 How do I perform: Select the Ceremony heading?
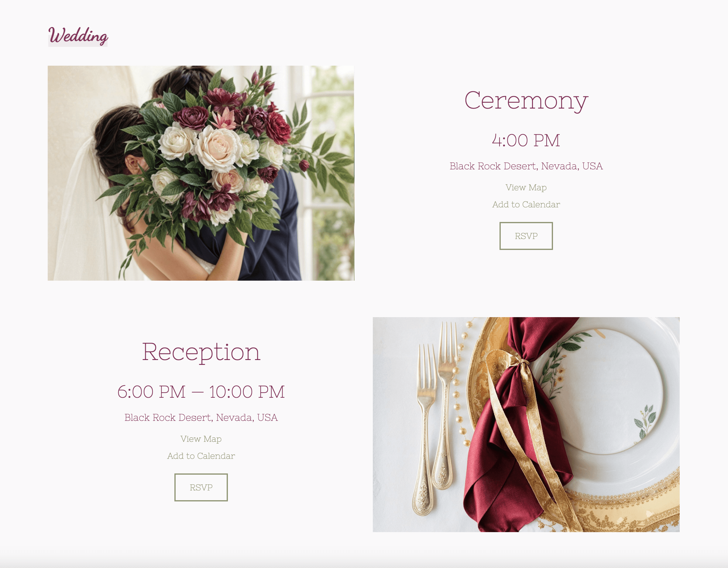[526, 101]
